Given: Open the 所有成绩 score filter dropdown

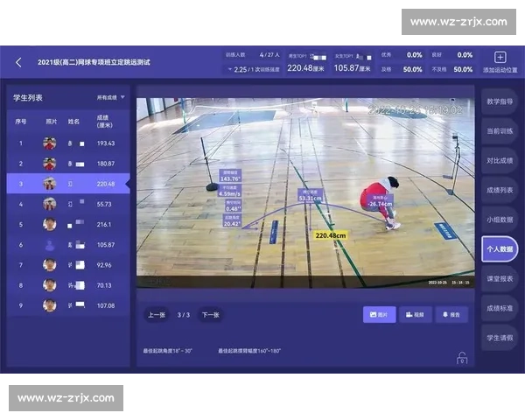Looking at the screenshot, I should coord(110,97).
